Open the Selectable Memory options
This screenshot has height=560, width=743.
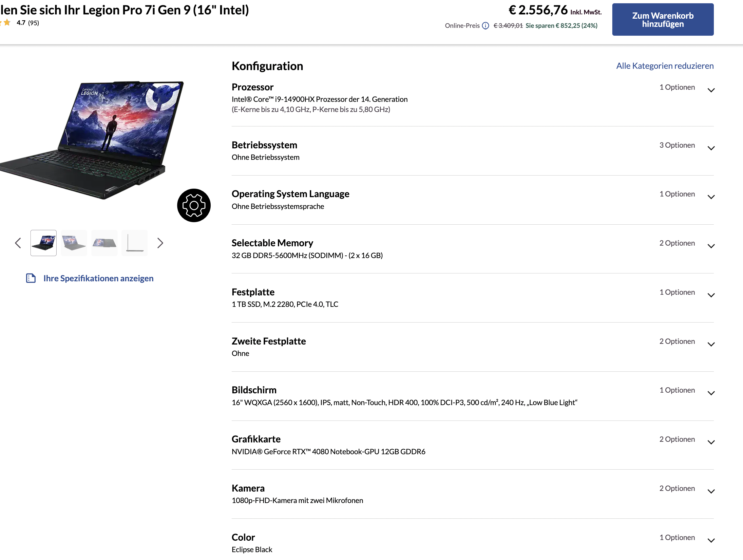tap(711, 246)
